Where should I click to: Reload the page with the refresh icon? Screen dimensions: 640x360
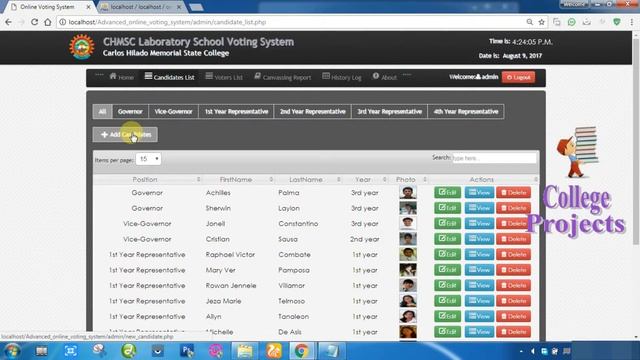34,22
